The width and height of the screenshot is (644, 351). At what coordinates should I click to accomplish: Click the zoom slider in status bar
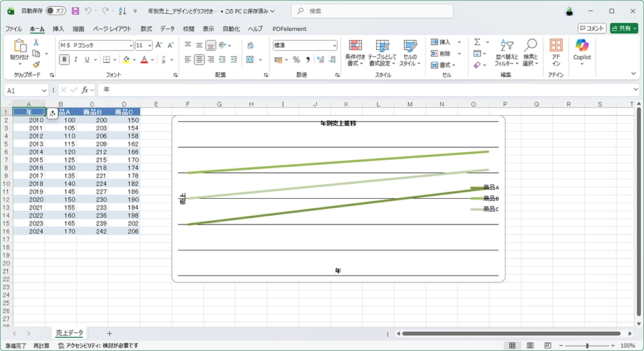click(x=587, y=346)
